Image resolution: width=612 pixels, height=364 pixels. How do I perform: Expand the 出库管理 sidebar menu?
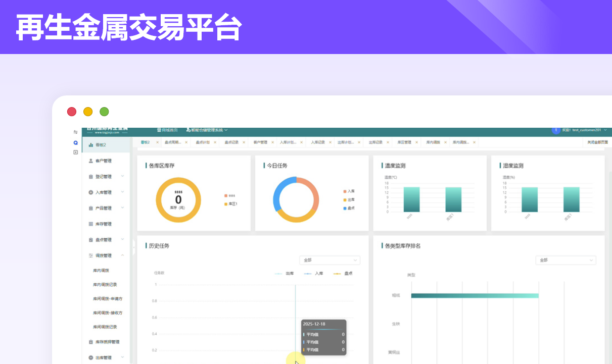pos(123,357)
